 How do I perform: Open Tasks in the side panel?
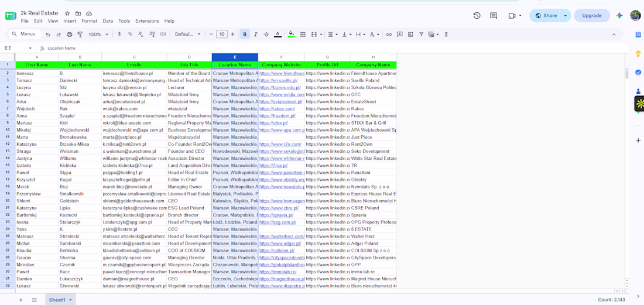[x=638, y=72]
